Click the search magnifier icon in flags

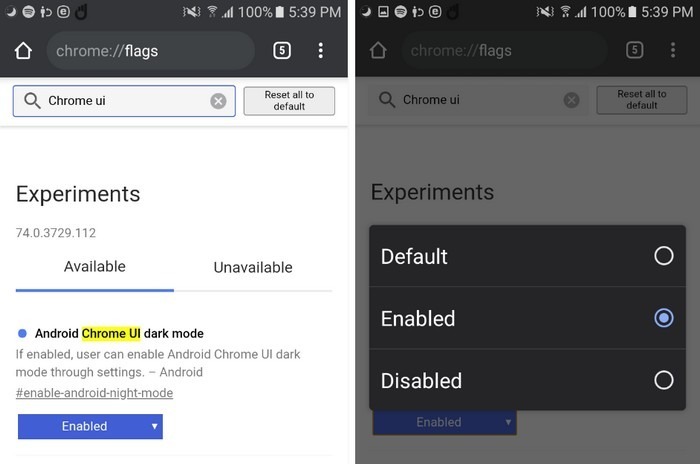[x=32, y=101]
